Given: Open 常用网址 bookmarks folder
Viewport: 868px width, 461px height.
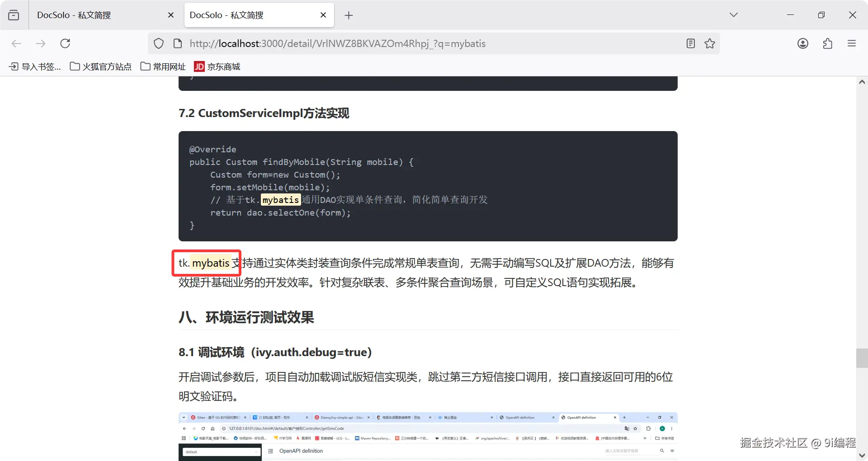Looking at the screenshot, I should 163,66.
